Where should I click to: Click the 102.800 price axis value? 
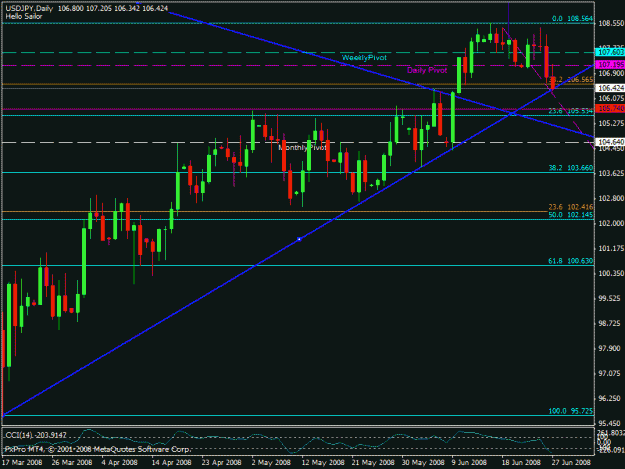[x=611, y=198]
